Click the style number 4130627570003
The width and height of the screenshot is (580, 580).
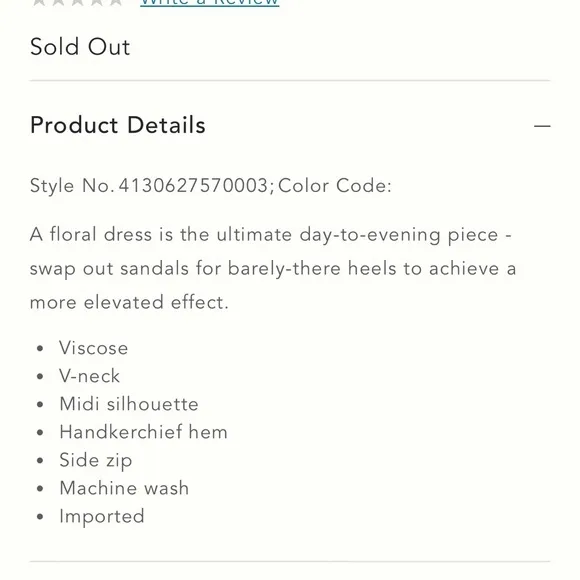pyautogui.click(x=193, y=185)
